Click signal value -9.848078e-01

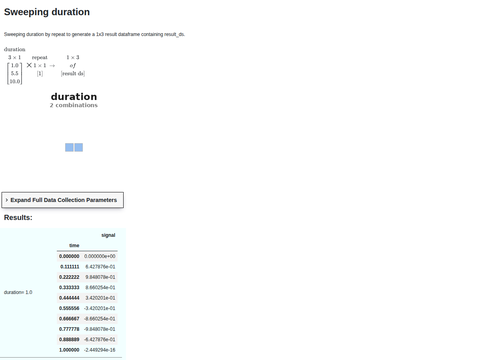pyautogui.click(x=100, y=329)
